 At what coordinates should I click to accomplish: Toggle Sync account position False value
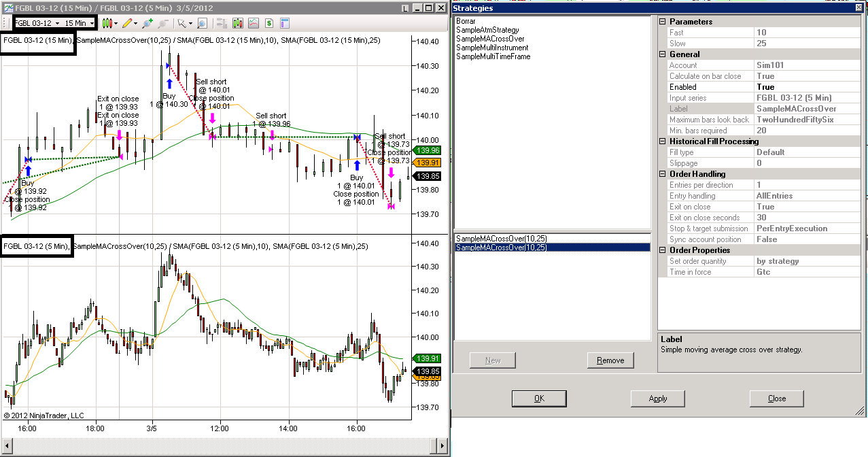point(807,239)
